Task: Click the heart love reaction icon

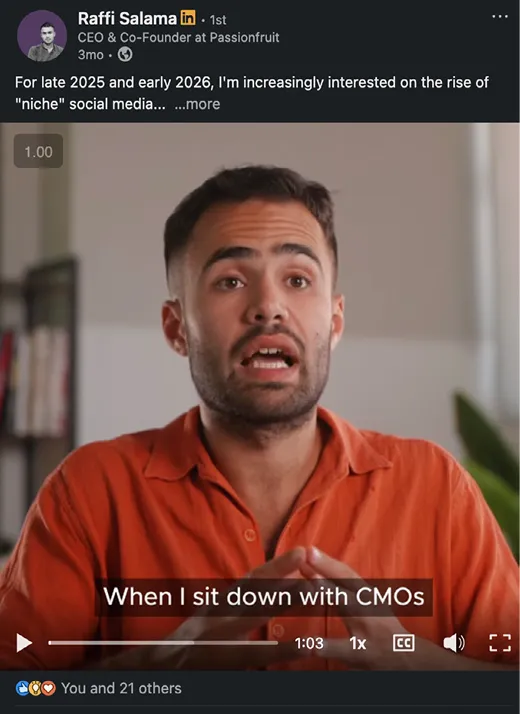Action: (x=49, y=688)
